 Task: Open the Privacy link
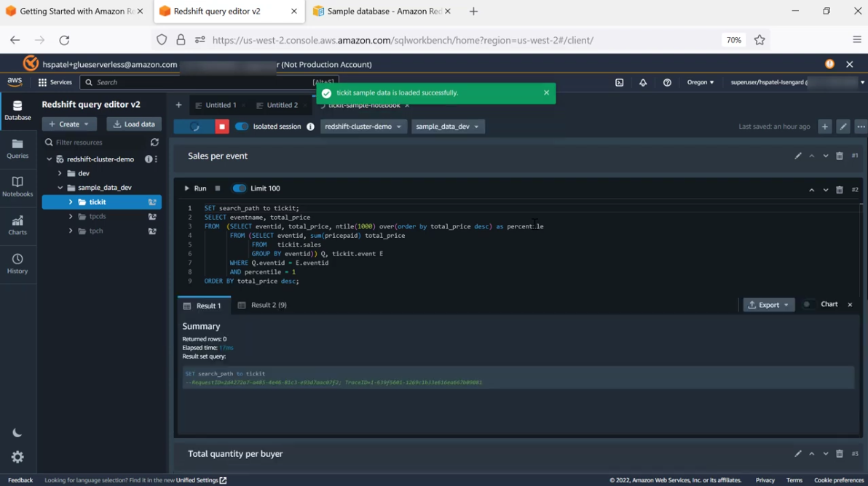[765, 480]
